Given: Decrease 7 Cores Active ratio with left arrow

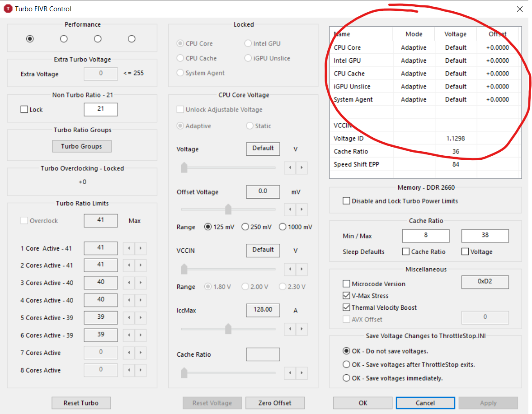Looking at the screenshot, I should pos(129,353).
